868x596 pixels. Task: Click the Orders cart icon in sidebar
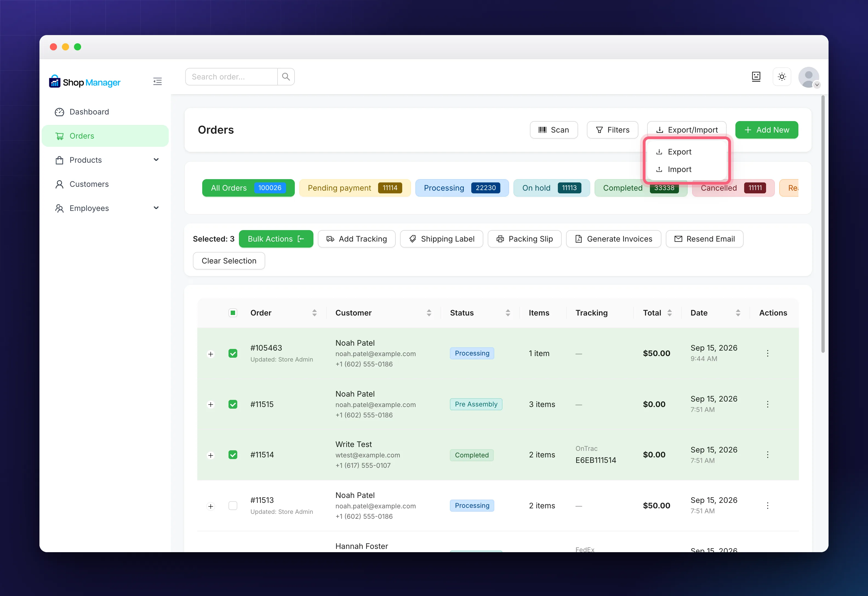pyautogui.click(x=59, y=136)
